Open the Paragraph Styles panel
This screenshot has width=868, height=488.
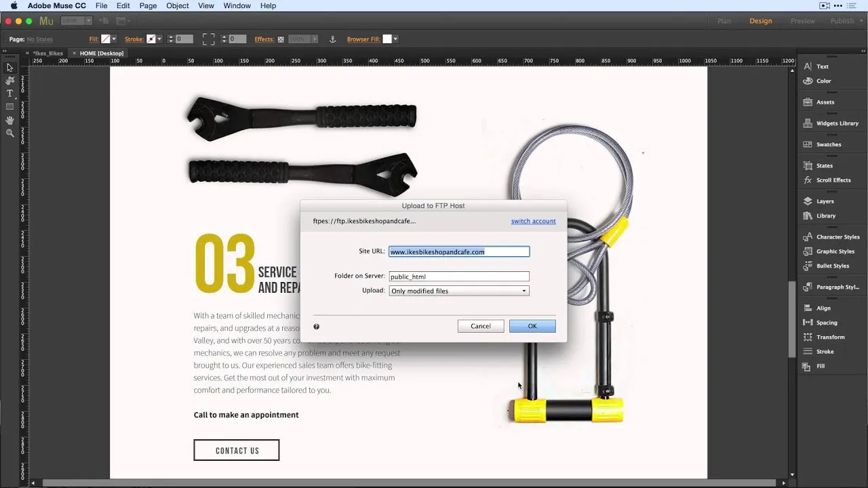(831, 287)
